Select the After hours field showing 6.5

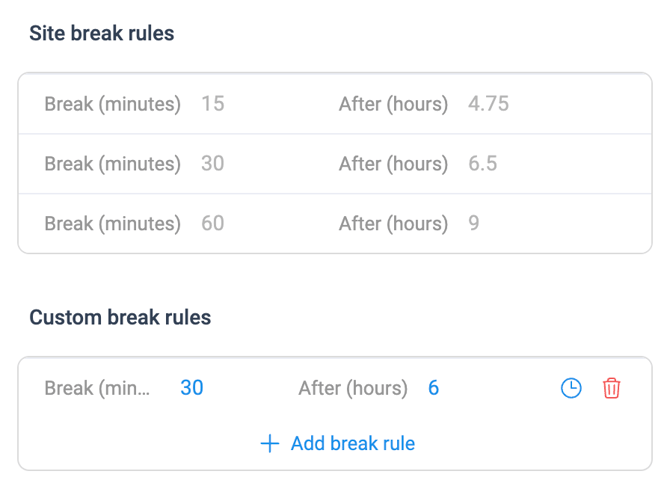482,163
